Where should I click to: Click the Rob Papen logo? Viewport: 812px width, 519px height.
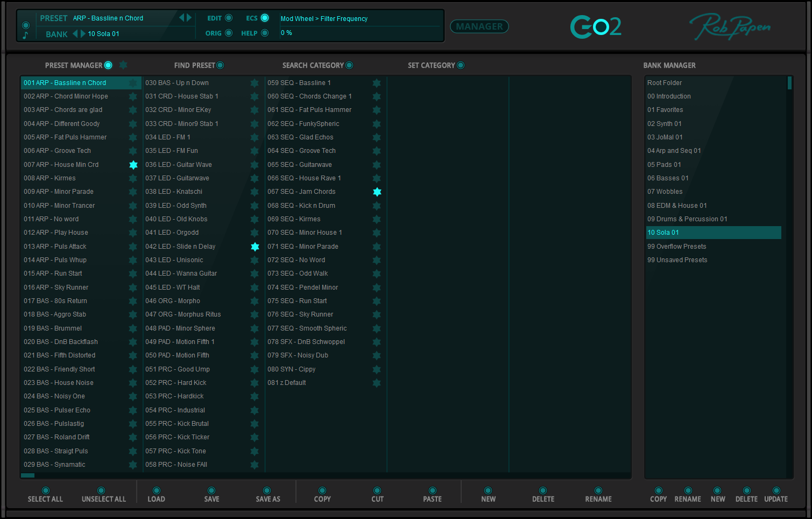click(x=730, y=25)
